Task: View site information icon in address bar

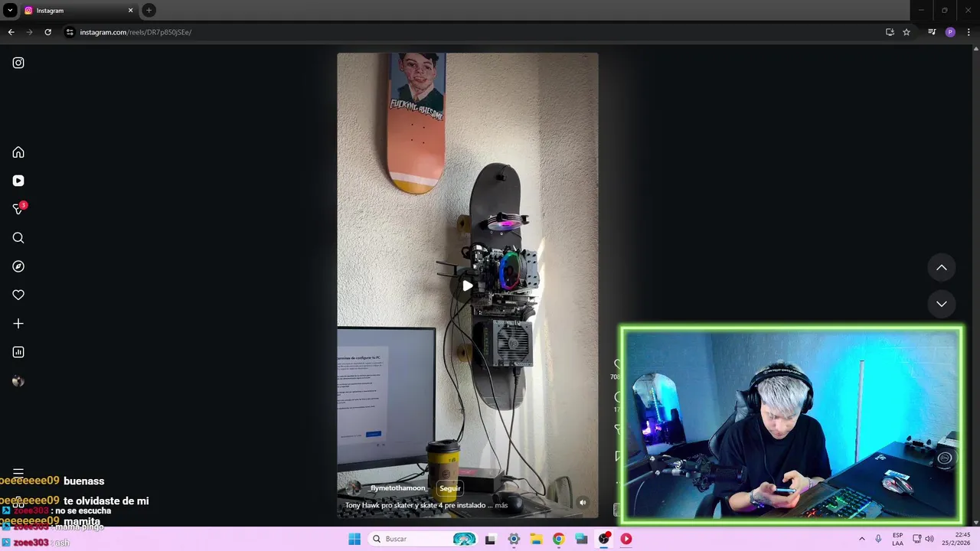Action: 70,32
